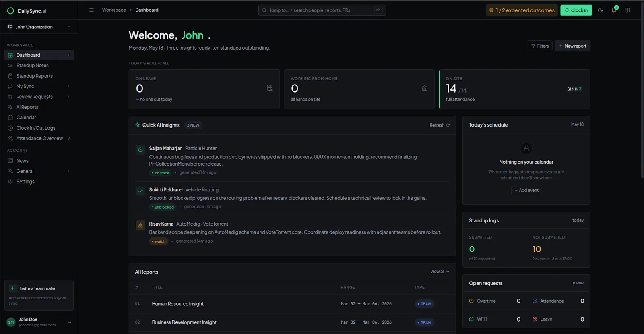The width and height of the screenshot is (644, 334).
Task: Click the queue label in Open requests
Action: (x=577, y=283)
